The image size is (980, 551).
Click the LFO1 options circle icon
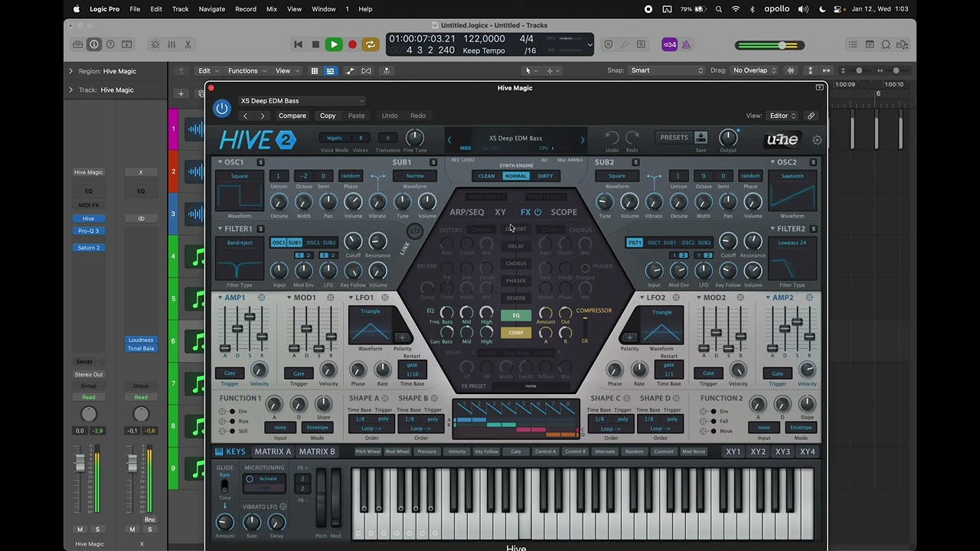pyautogui.click(x=384, y=298)
